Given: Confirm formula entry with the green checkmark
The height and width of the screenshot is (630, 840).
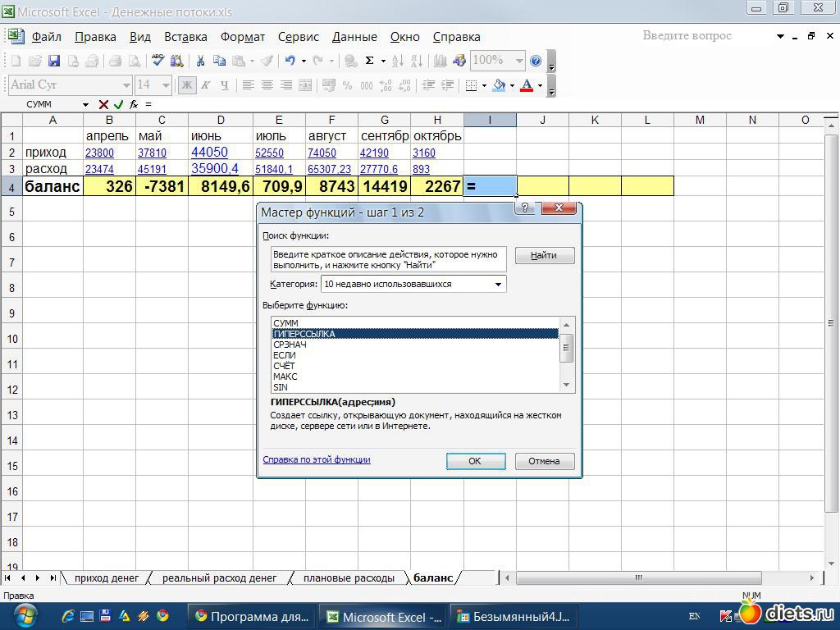Looking at the screenshot, I should (119, 104).
